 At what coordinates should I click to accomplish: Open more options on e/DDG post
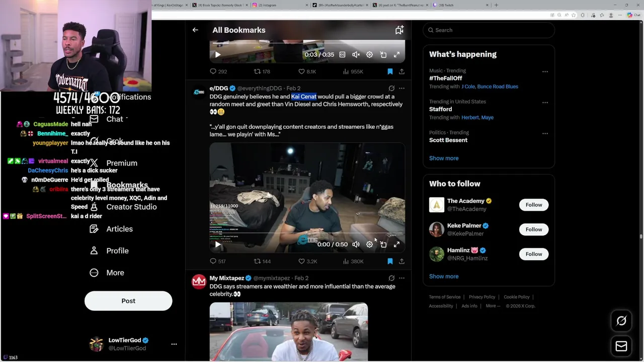(401, 88)
